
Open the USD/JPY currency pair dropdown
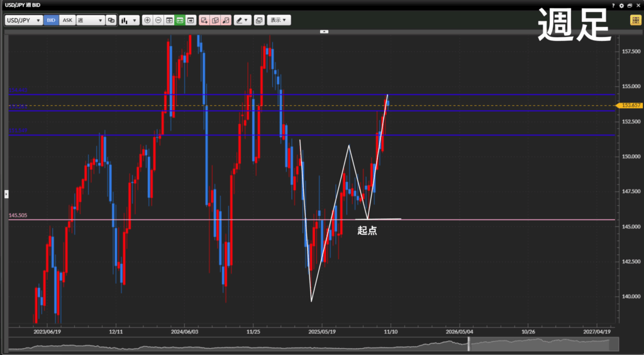point(24,20)
